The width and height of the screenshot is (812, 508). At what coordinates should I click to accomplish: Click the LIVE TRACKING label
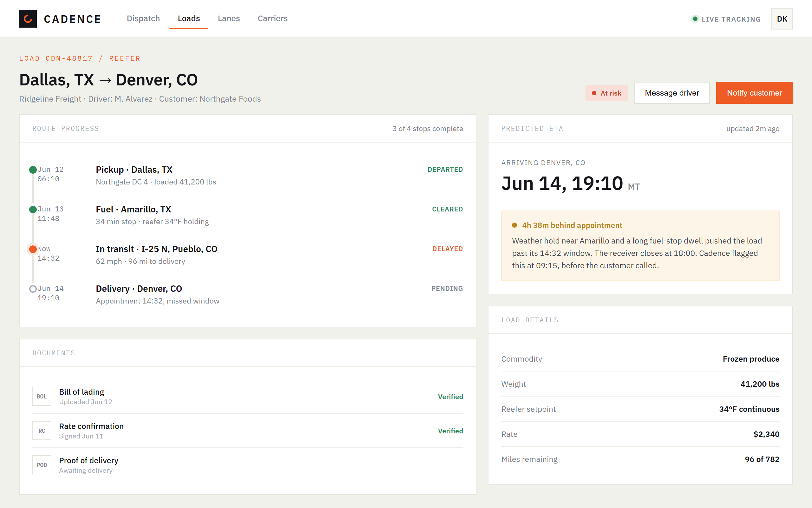tap(731, 19)
